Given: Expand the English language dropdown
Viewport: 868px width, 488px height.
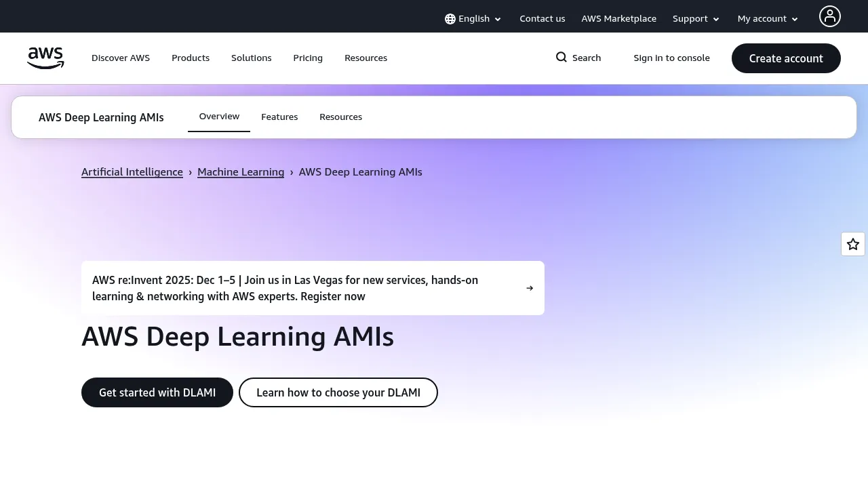Looking at the screenshot, I should pos(473,19).
